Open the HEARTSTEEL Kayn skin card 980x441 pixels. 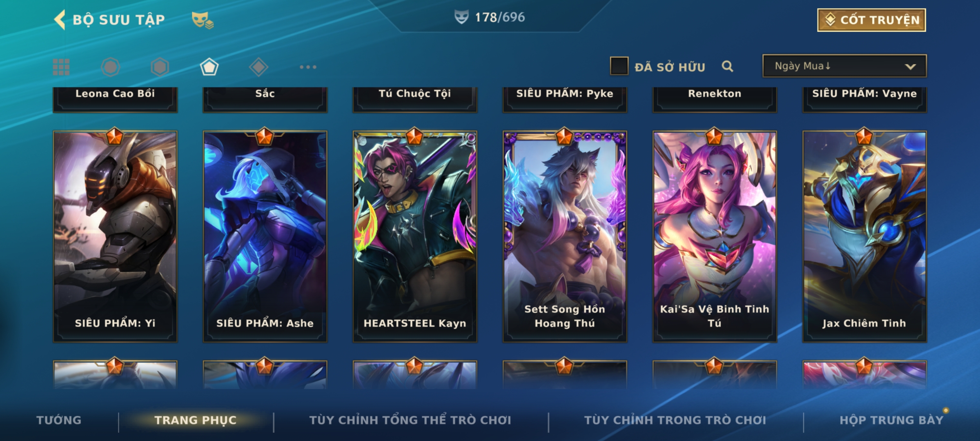[x=415, y=236]
